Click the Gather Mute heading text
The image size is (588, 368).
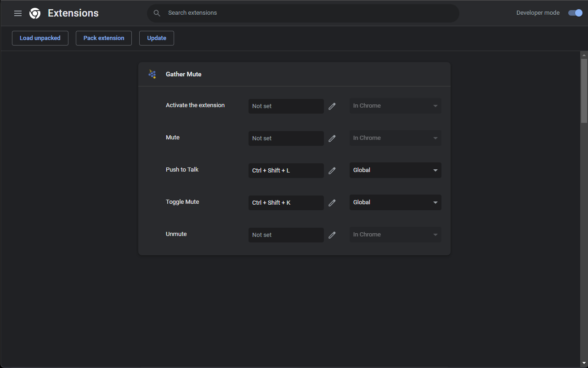coord(184,74)
